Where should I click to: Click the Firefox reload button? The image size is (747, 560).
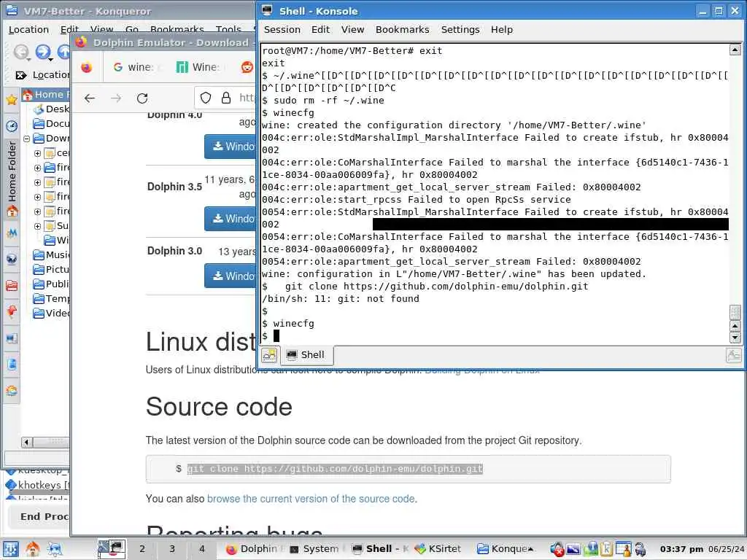pyautogui.click(x=142, y=98)
